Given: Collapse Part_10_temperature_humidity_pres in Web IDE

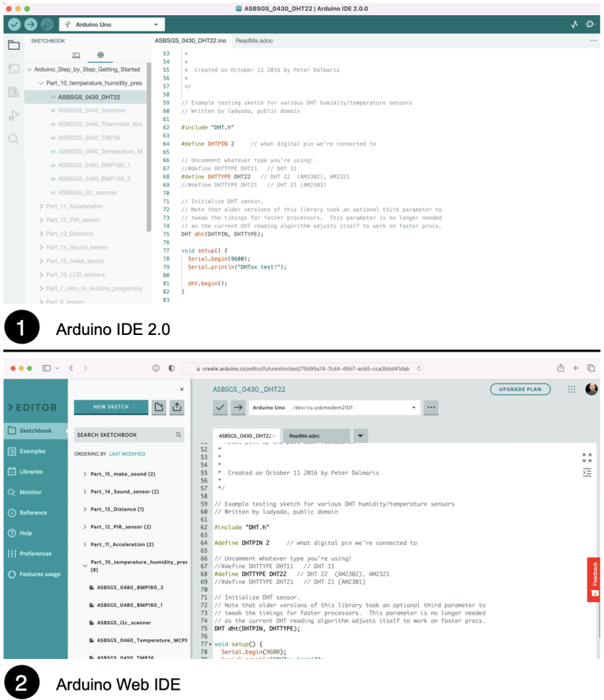Looking at the screenshot, I should (85, 565).
